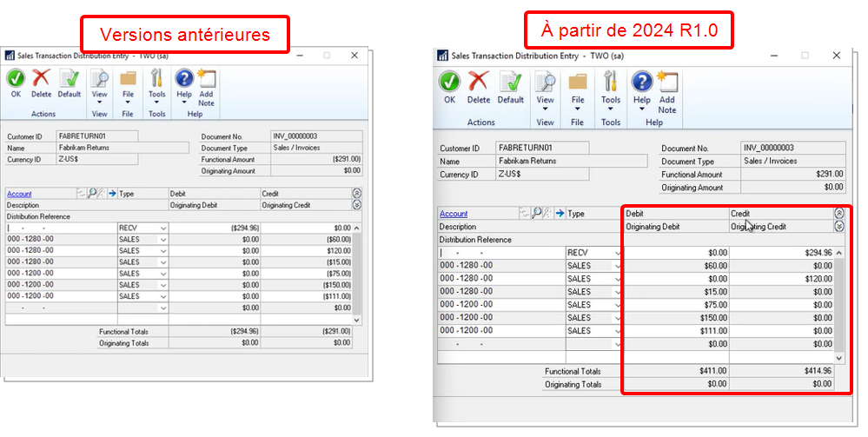868x437 pixels.
Task: Click Name field Fabrikam Returns in 2024 R1.0 window
Action: point(572,162)
